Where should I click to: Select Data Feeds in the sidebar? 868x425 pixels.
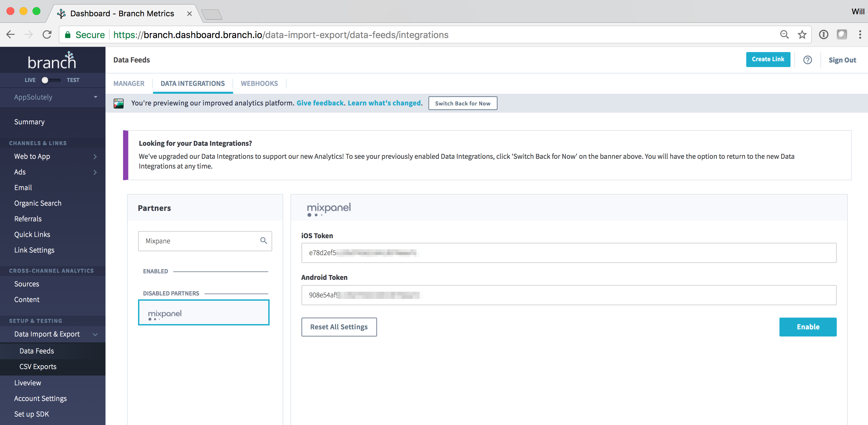pos(37,351)
